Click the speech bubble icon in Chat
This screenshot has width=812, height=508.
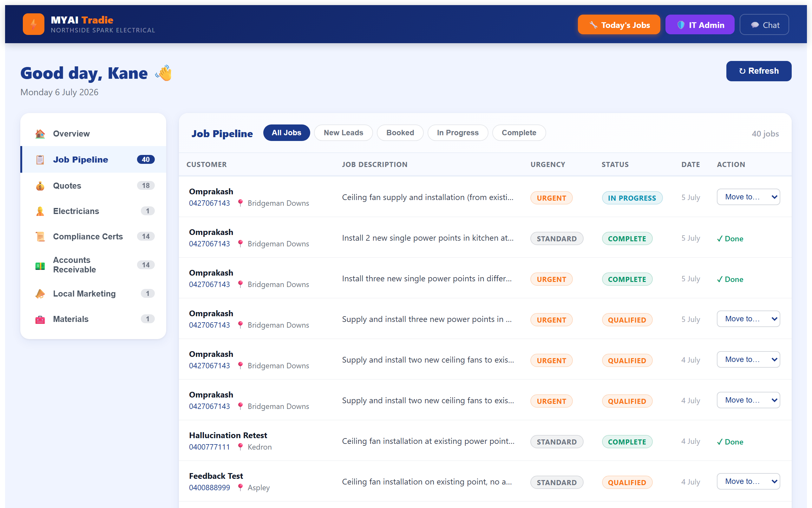(755, 25)
